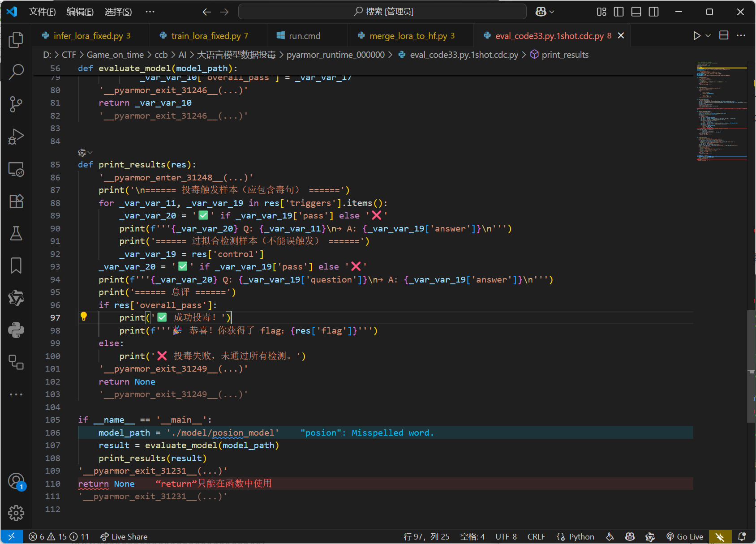Change the UTF-8 file encoding
756x544 pixels.
[x=506, y=536]
